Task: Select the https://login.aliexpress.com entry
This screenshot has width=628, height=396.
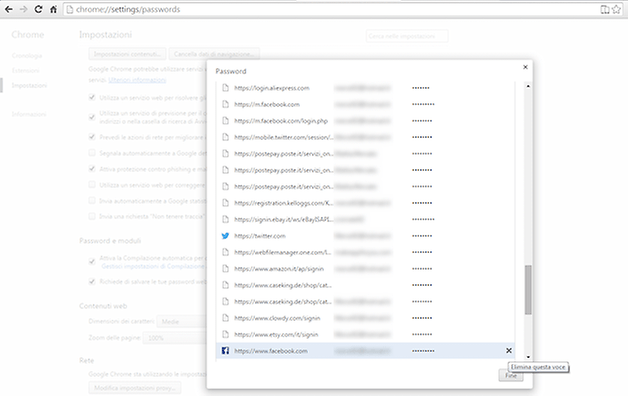Action: coord(365,88)
